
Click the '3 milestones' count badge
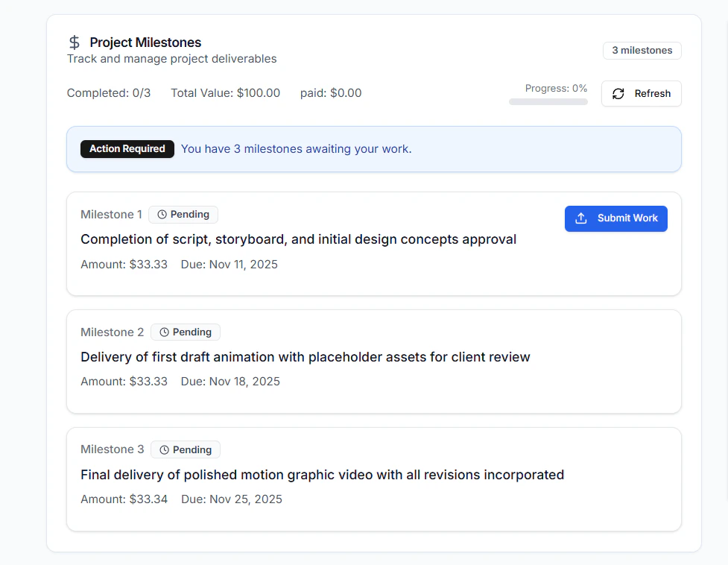coord(642,51)
